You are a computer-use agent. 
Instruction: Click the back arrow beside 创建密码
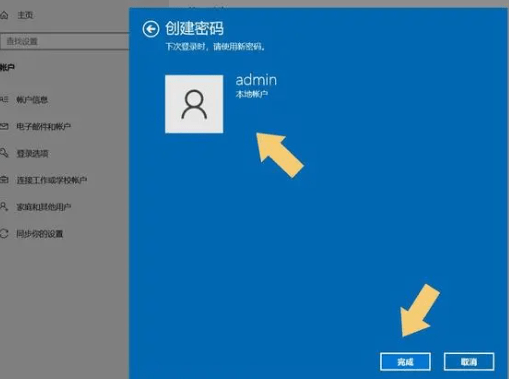click(x=151, y=29)
